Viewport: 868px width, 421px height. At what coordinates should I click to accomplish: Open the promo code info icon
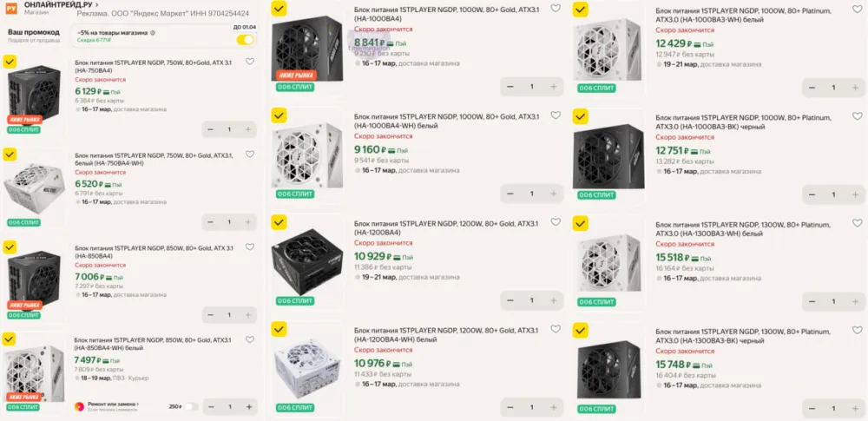pos(153,32)
